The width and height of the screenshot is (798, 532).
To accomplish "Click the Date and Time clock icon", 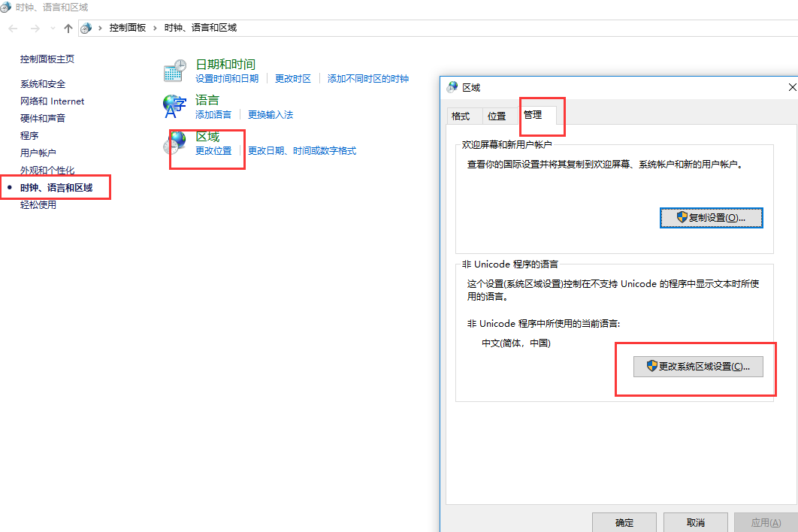I will tap(174, 71).
